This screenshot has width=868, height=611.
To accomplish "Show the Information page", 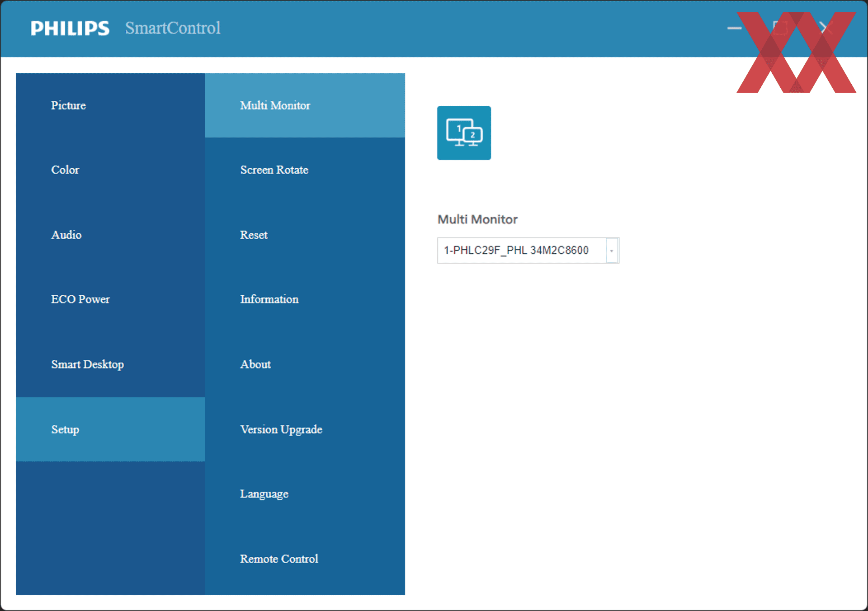I will (x=305, y=299).
